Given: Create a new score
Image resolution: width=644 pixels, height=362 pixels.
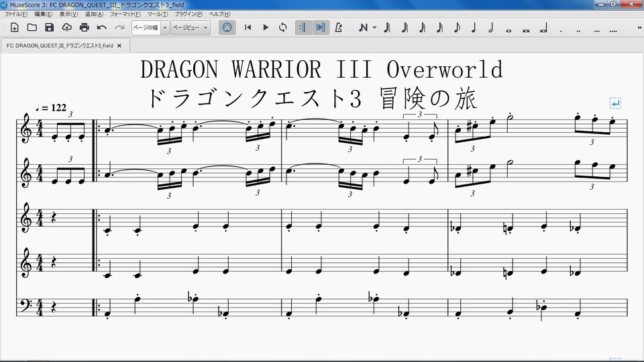Looking at the screenshot, I should 14,27.
